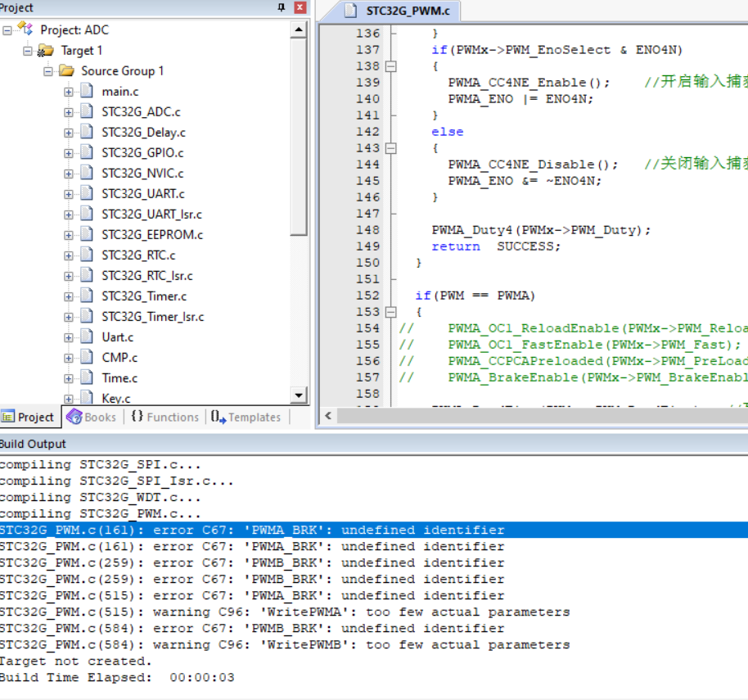Select the Uart.c file icon
The image size is (748, 700).
(x=87, y=336)
